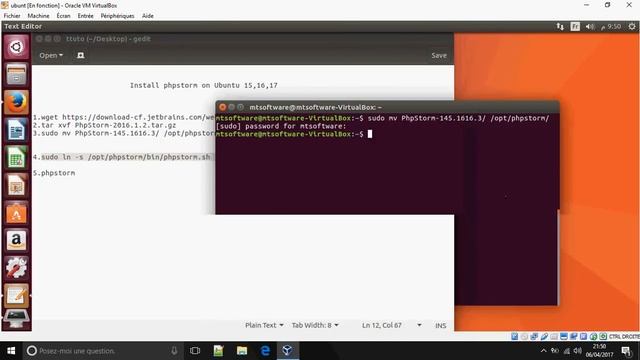
Task: Click the '[sudo] password for mtsoftware:' line
Action: 281,126
